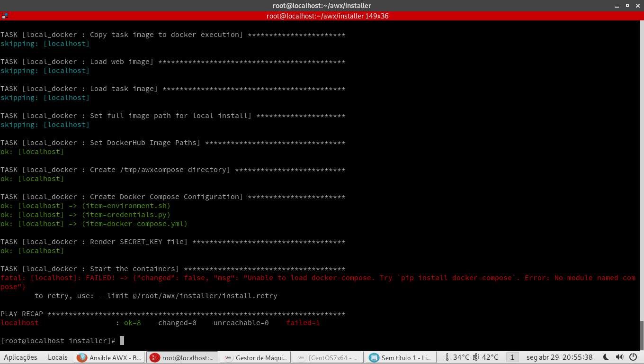Click the item=credentials.py line
644x364 pixels.
pos(85,215)
